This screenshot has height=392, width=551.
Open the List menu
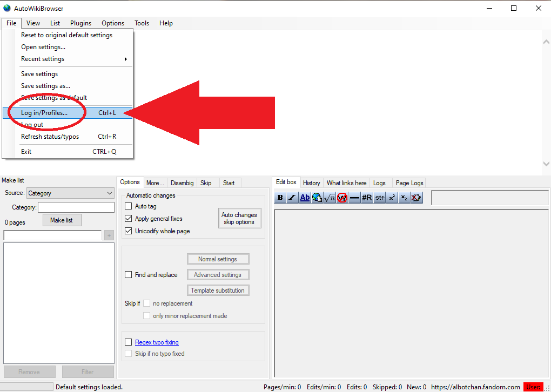[55, 23]
